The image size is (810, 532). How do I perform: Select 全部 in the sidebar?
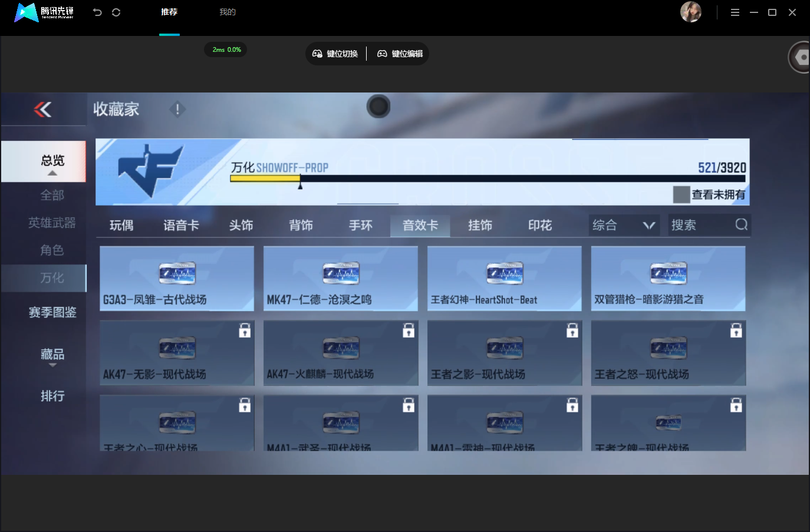pyautogui.click(x=52, y=195)
